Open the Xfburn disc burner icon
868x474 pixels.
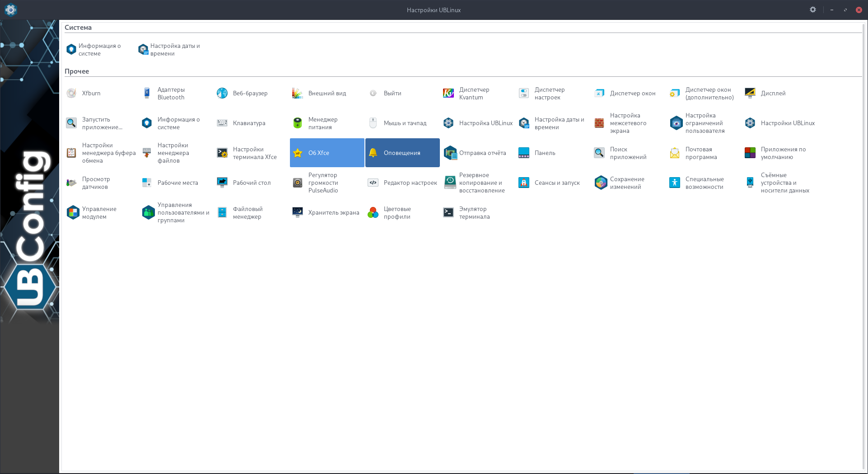[x=71, y=94]
